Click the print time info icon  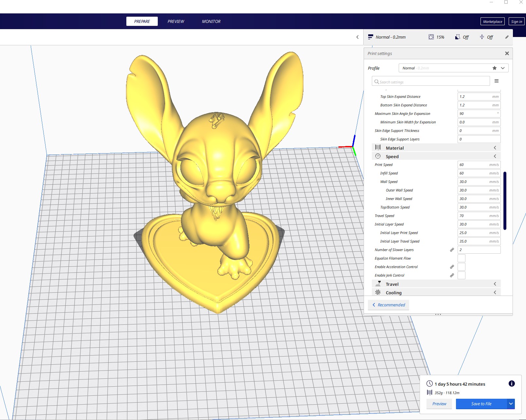(512, 384)
